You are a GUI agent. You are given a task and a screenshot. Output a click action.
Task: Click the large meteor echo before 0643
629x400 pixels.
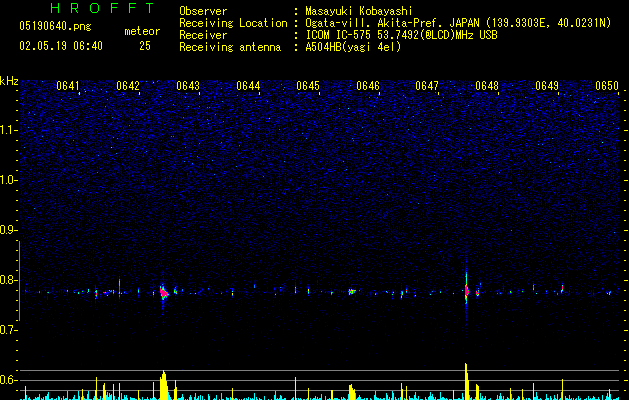coord(164,293)
